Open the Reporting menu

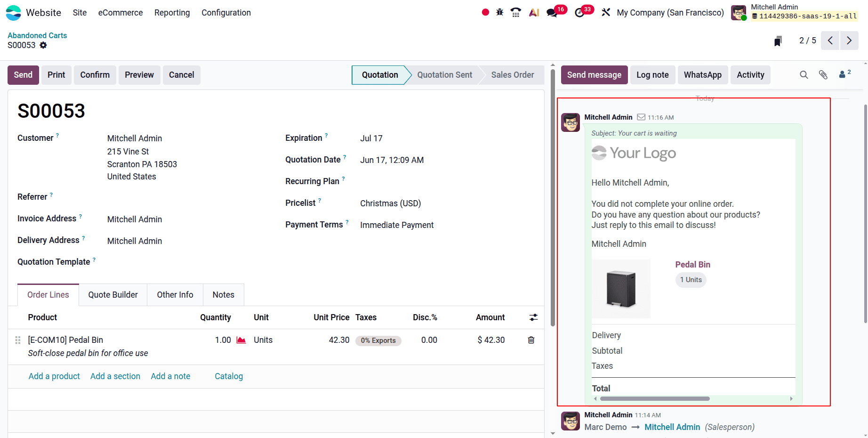pyautogui.click(x=172, y=13)
